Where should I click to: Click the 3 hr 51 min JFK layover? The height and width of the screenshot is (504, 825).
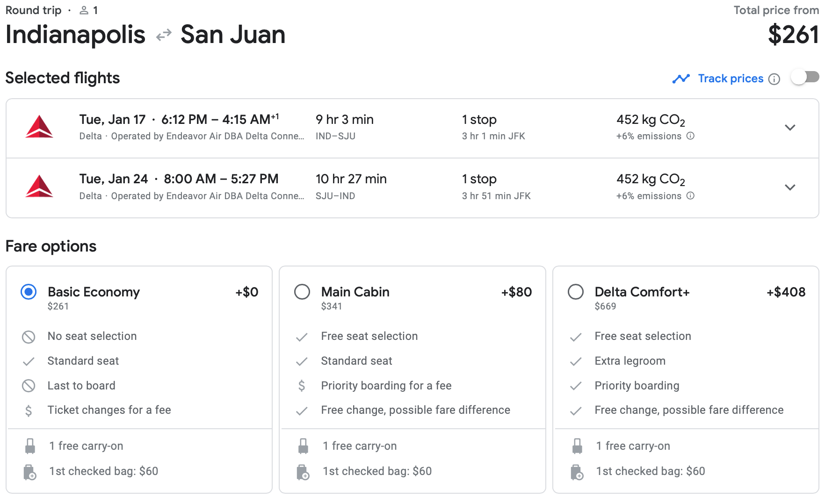496,196
